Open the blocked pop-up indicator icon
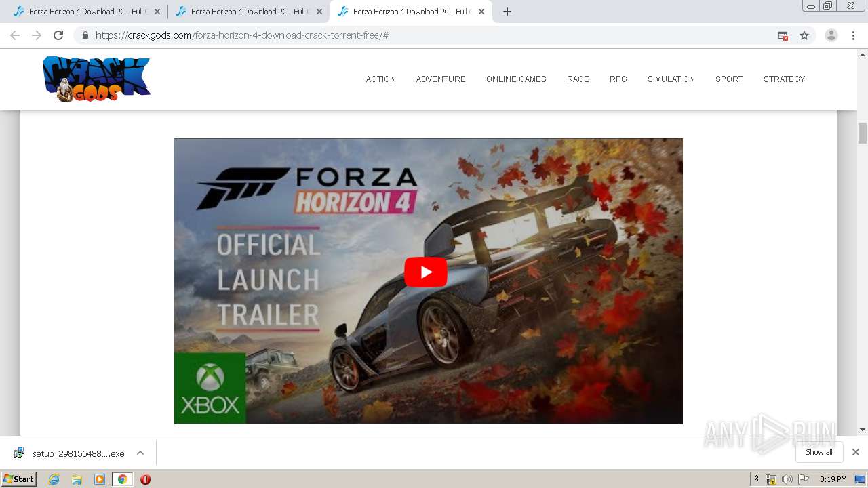The width and height of the screenshot is (868, 488). [x=783, y=35]
